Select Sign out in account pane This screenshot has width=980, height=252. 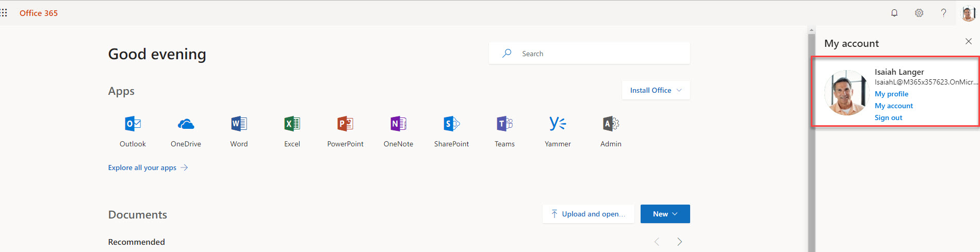click(x=888, y=117)
